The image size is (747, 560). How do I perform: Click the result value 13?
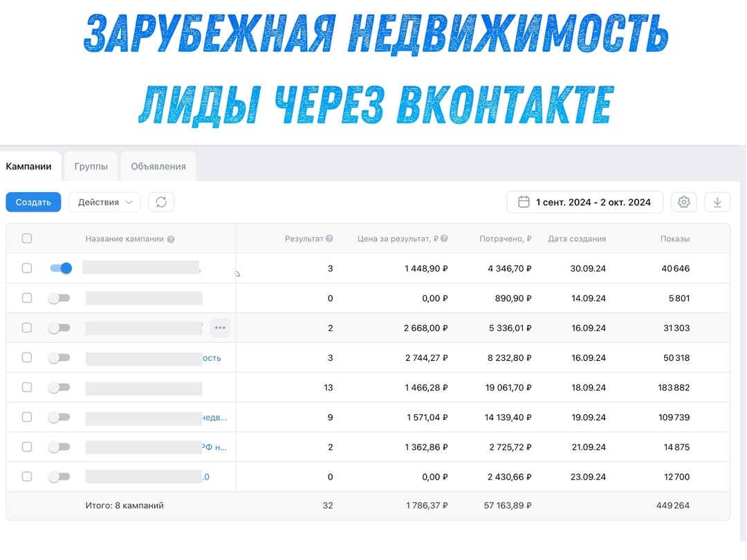point(329,388)
